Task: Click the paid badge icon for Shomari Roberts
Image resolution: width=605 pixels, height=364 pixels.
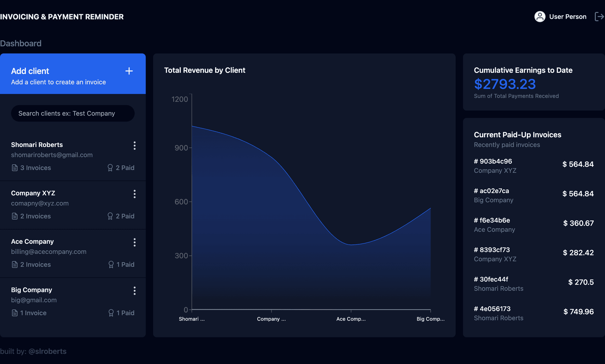Action: point(110,168)
